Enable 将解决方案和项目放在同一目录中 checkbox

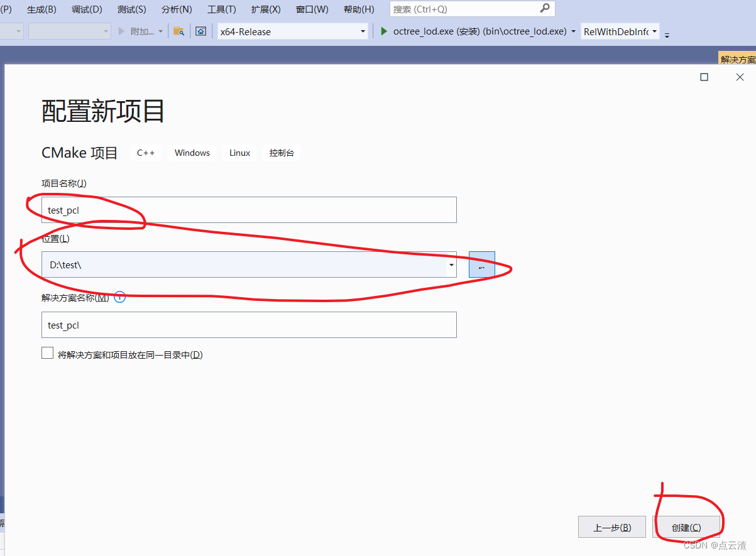pos(47,352)
